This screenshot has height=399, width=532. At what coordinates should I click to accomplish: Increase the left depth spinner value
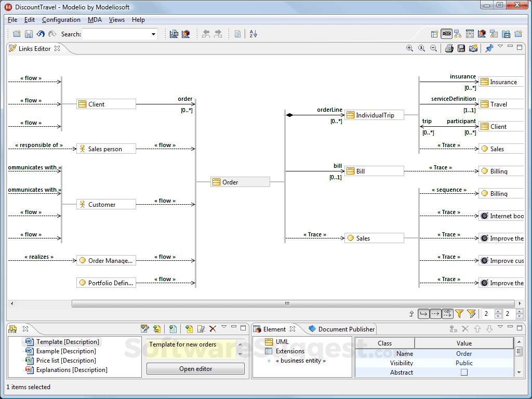point(498,311)
